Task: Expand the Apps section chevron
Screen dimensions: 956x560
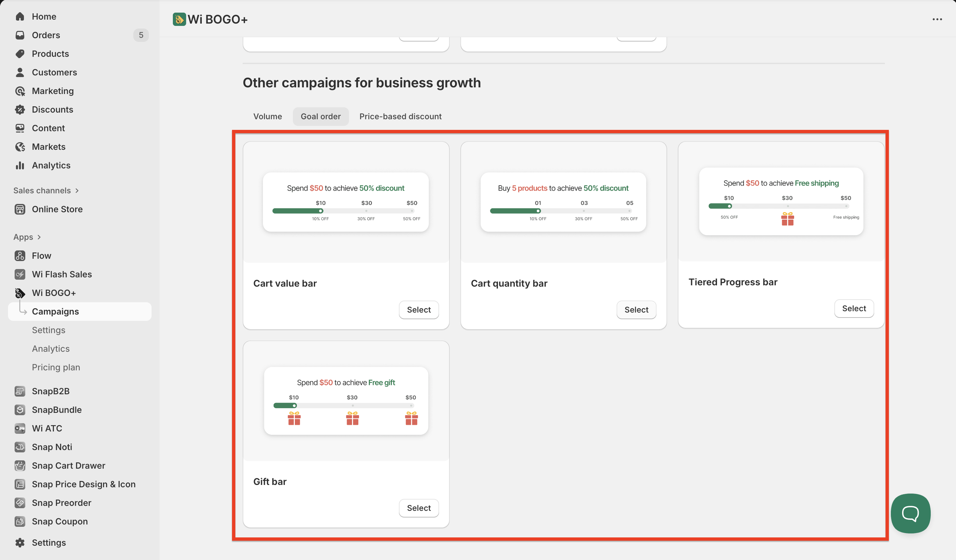Action: point(39,237)
